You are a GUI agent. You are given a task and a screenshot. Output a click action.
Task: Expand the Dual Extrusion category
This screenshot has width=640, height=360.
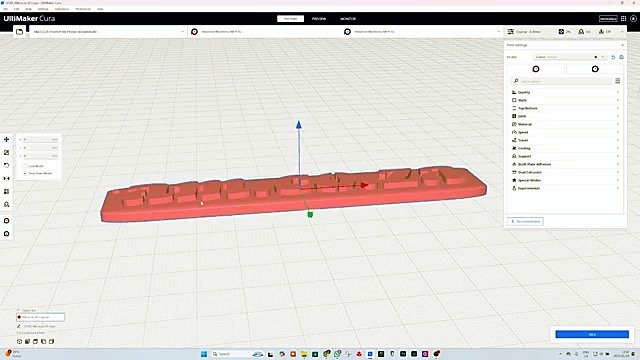pyautogui.click(x=565, y=172)
